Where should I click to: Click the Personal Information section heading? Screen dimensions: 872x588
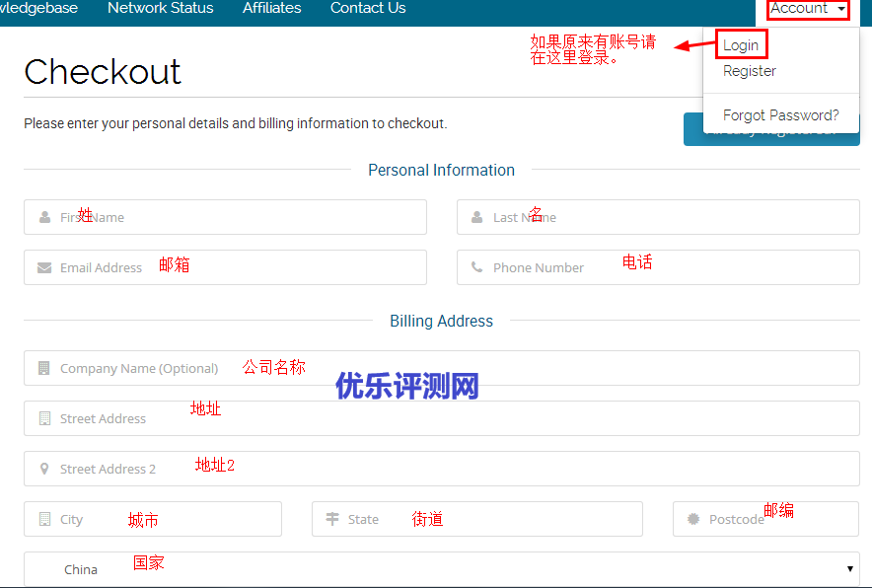click(x=442, y=170)
